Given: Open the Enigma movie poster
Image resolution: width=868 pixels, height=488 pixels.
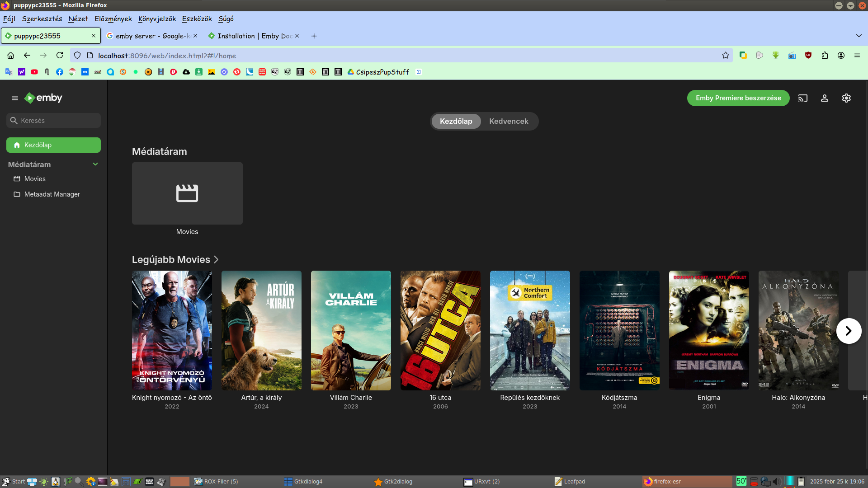Looking at the screenshot, I should click(709, 330).
